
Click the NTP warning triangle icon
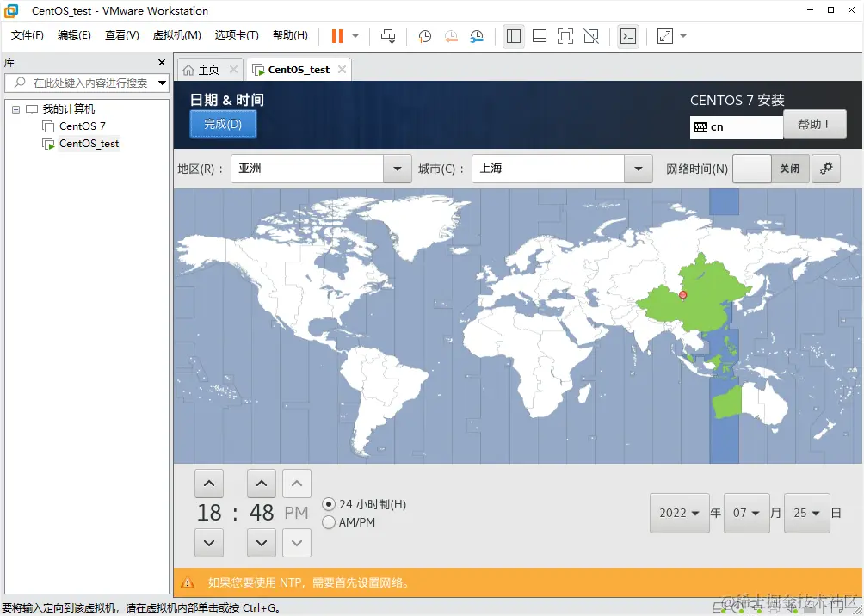pyautogui.click(x=188, y=582)
